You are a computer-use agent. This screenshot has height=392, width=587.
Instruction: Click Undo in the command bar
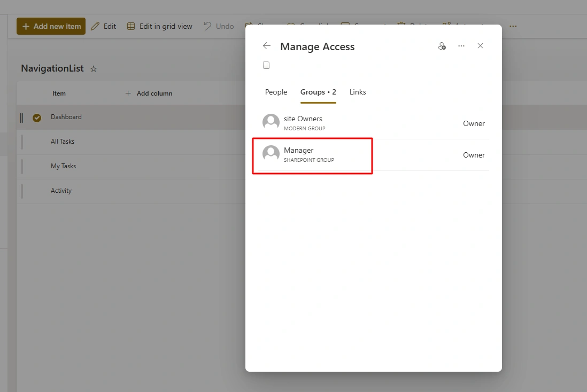click(219, 26)
